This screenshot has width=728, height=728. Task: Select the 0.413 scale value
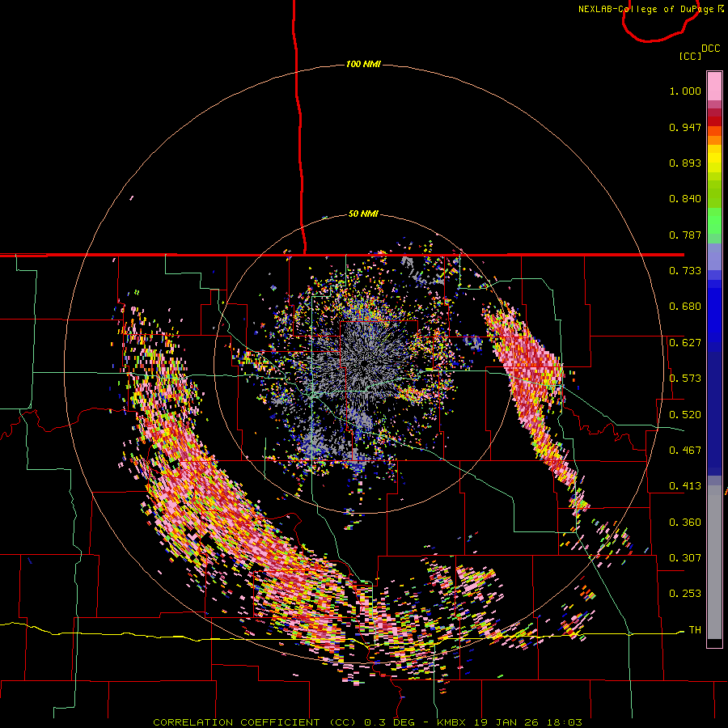[x=685, y=486]
